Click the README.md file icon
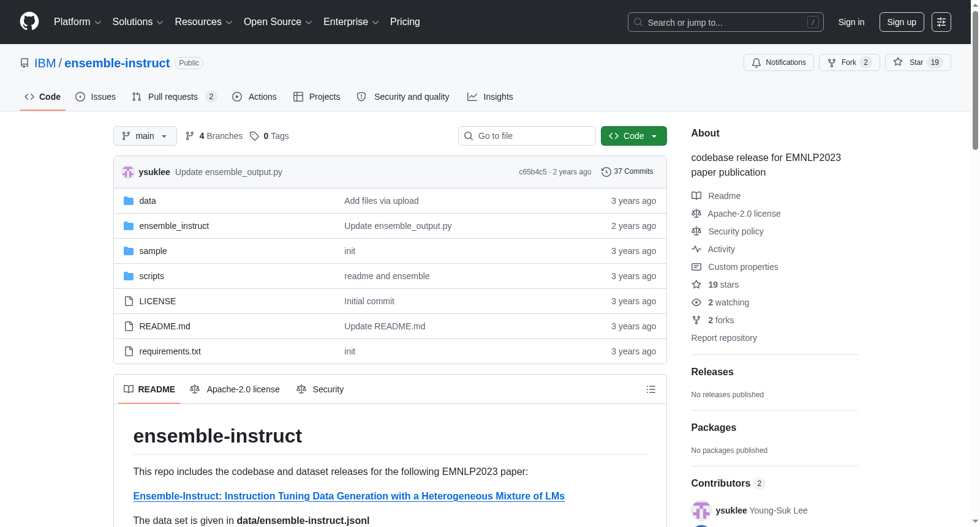 click(x=129, y=326)
